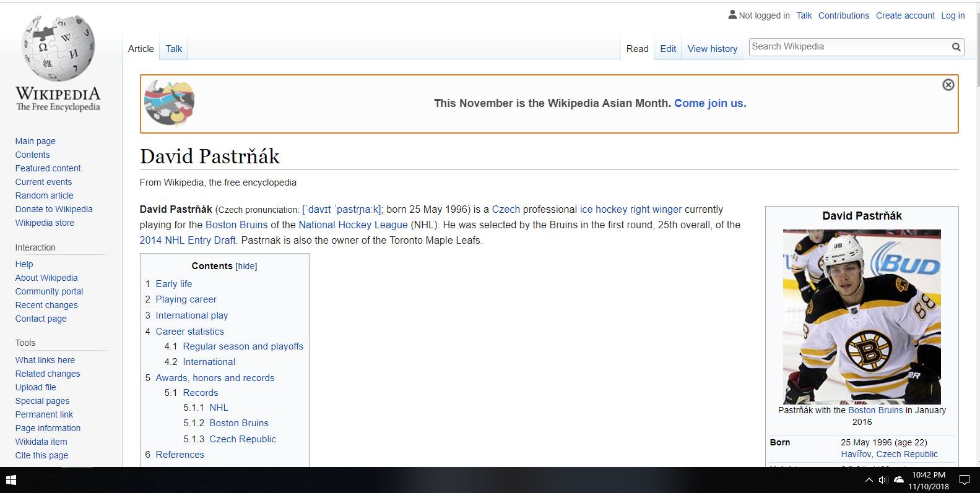Screen dimensions: 980x493
Task: Open the Edit tab
Action: 668,49
